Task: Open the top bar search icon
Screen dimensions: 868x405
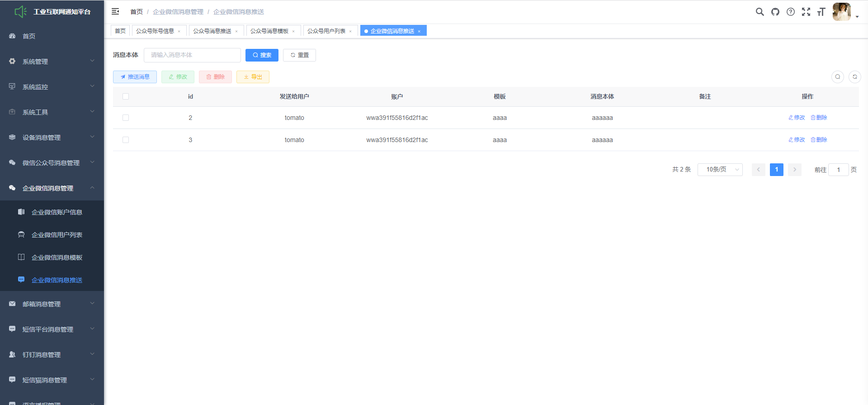Action: (760, 12)
